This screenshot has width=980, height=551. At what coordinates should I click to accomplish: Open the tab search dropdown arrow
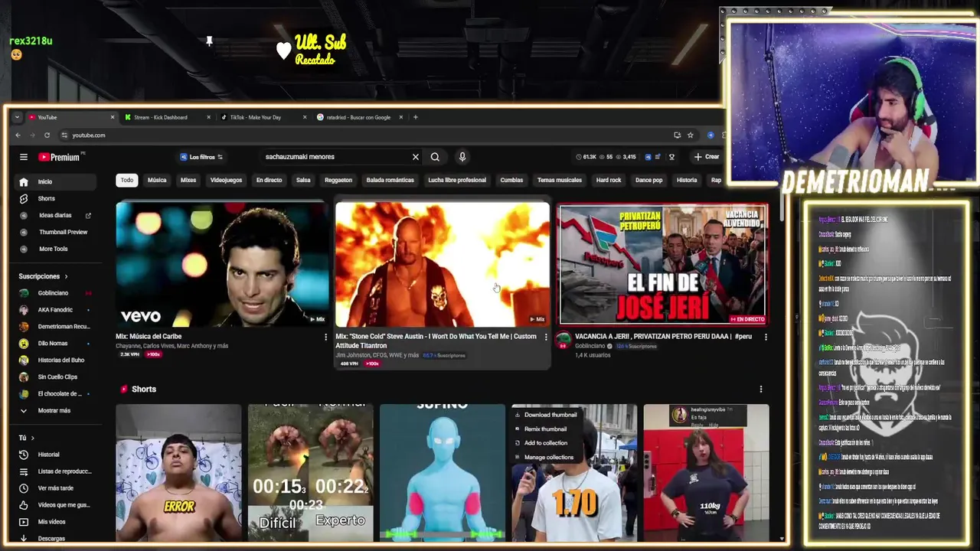17,117
